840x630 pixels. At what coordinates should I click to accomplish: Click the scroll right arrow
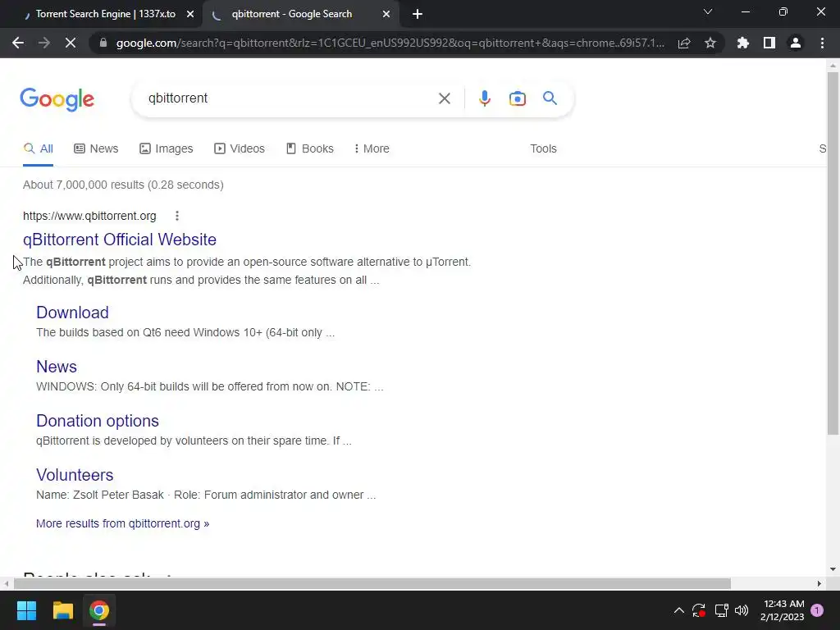tap(819, 583)
